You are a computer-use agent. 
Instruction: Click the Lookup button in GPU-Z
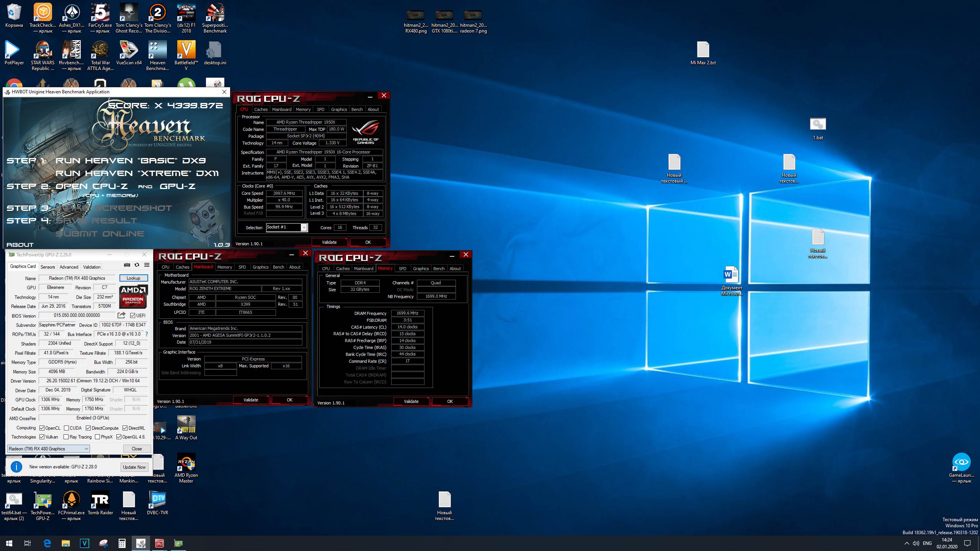[x=133, y=278]
